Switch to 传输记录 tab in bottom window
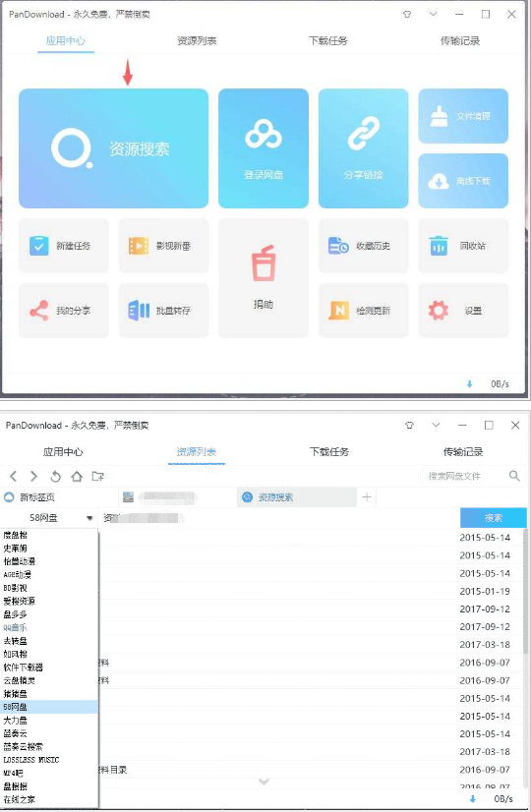 click(462, 451)
